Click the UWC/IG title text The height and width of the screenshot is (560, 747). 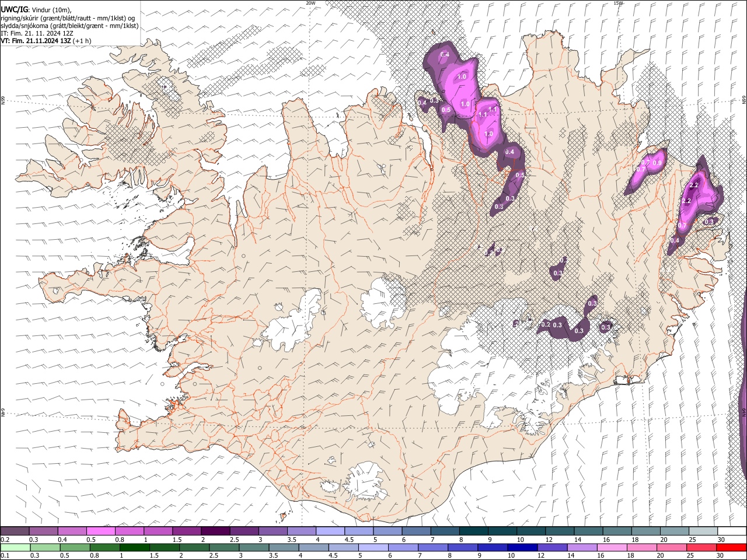pyautogui.click(x=15, y=9)
